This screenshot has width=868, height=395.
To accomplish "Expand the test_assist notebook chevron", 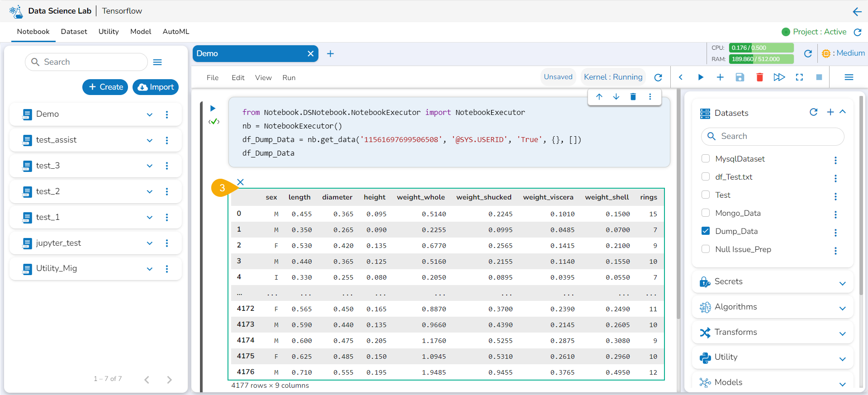I will click(150, 140).
